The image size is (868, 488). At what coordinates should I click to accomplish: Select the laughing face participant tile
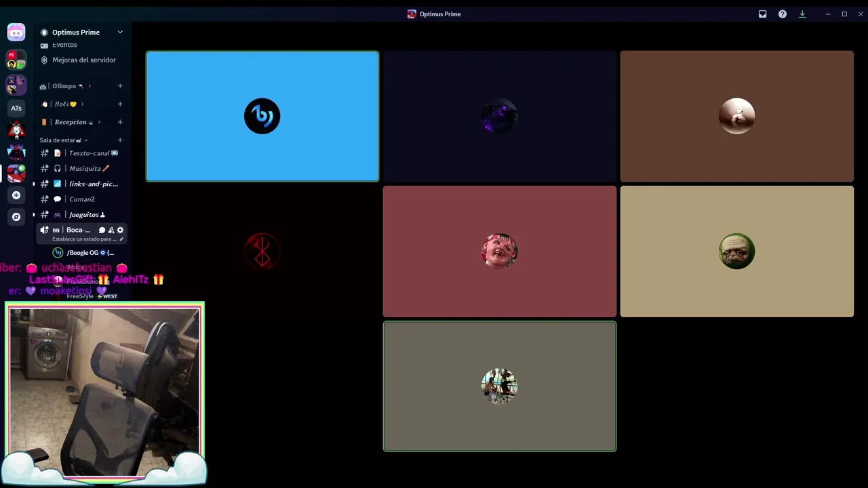[x=500, y=251]
